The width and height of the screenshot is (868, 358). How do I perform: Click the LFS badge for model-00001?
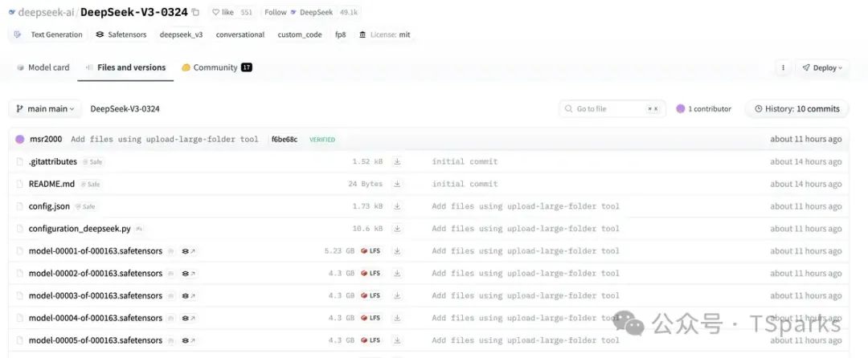[371, 250]
